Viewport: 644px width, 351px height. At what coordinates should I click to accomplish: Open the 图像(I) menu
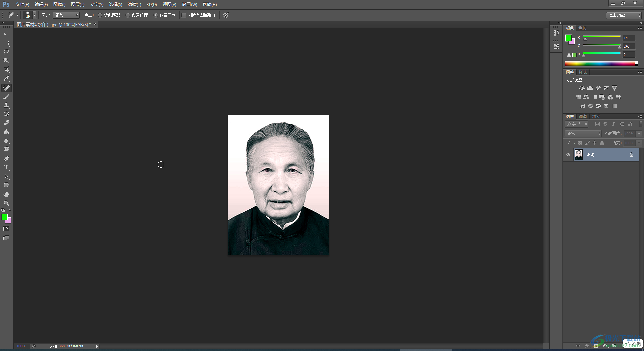59,4
